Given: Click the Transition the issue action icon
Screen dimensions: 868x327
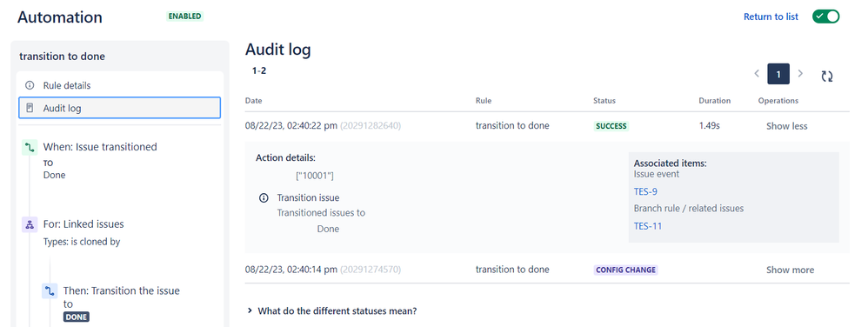Looking at the screenshot, I should 50,291.
